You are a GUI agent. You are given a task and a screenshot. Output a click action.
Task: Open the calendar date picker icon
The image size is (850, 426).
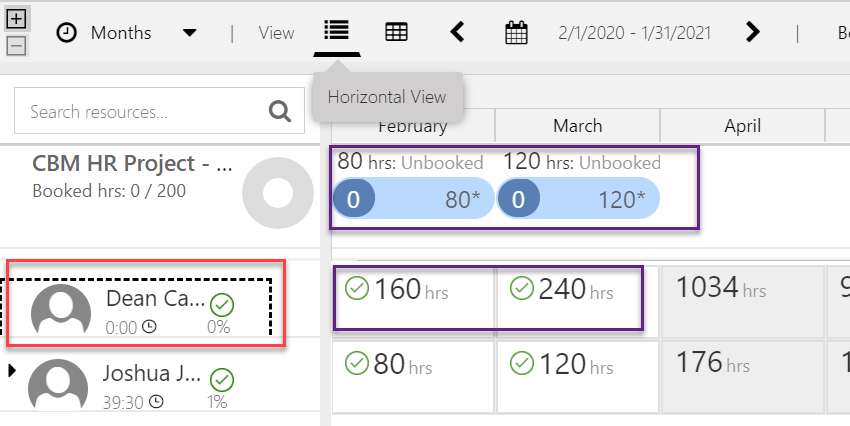coord(516,33)
